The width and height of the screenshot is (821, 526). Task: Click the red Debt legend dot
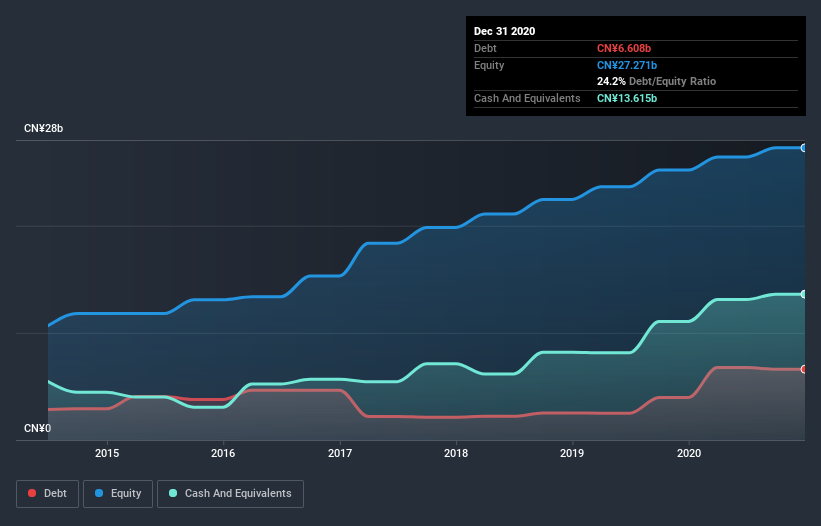coord(32,493)
